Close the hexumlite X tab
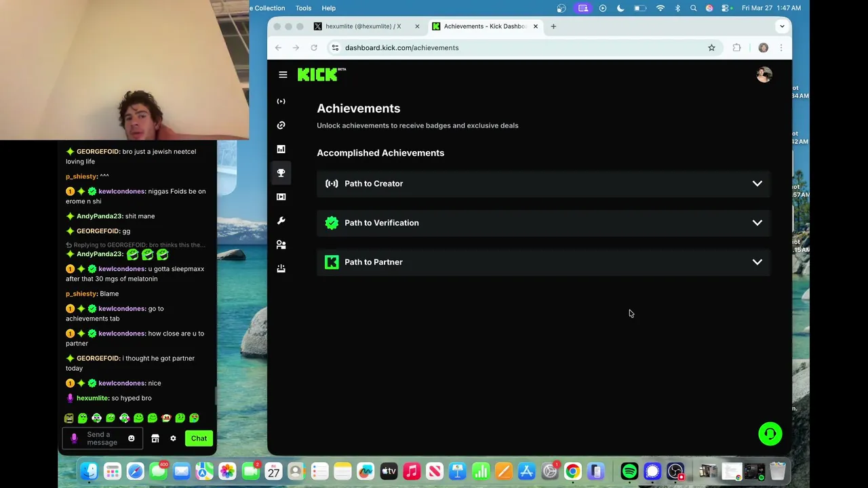The image size is (868, 488). click(417, 26)
